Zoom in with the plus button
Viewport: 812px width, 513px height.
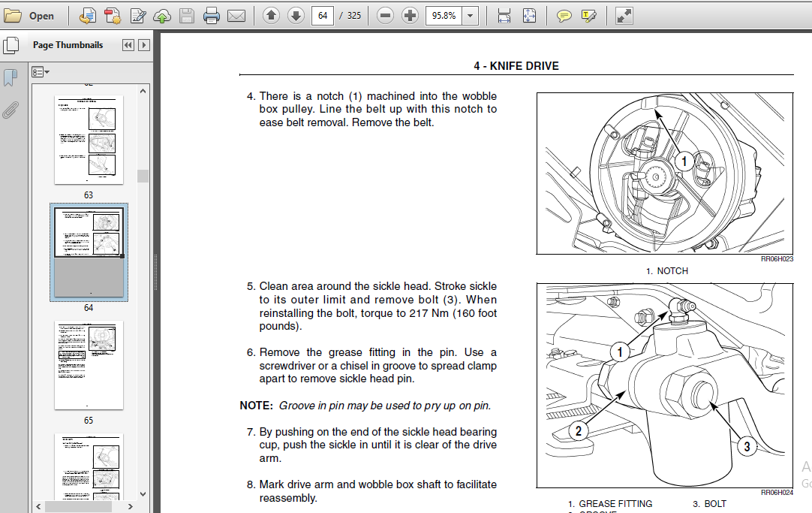coord(410,16)
